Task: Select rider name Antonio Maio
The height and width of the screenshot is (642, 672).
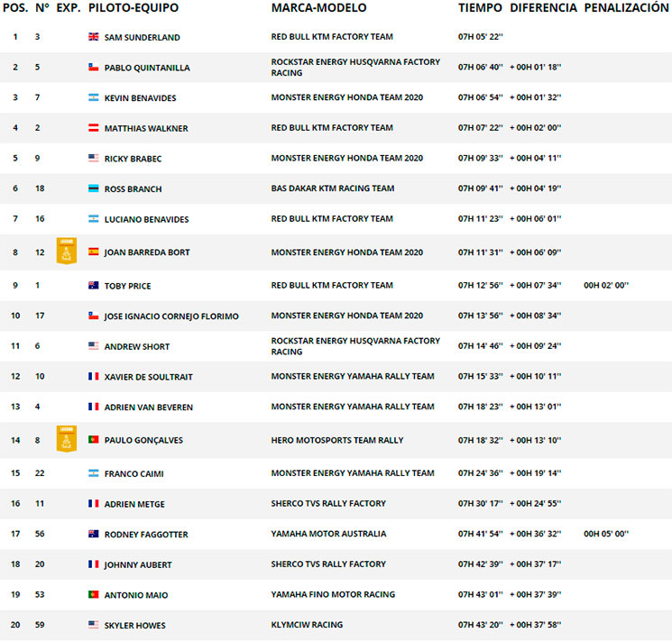Action: [136, 595]
